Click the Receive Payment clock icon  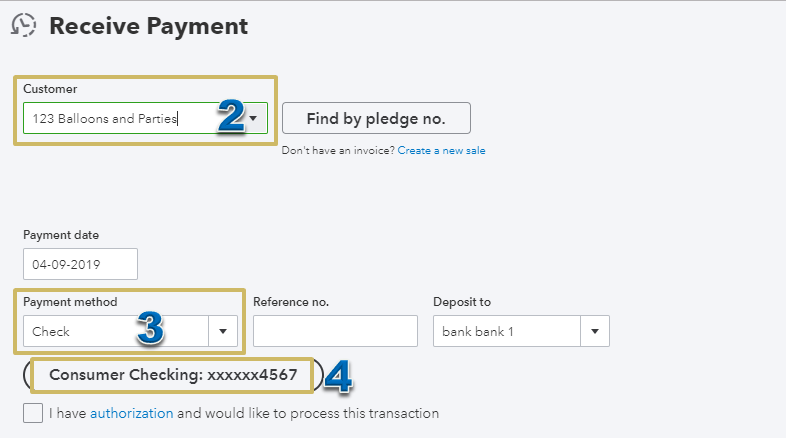pos(24,26)
